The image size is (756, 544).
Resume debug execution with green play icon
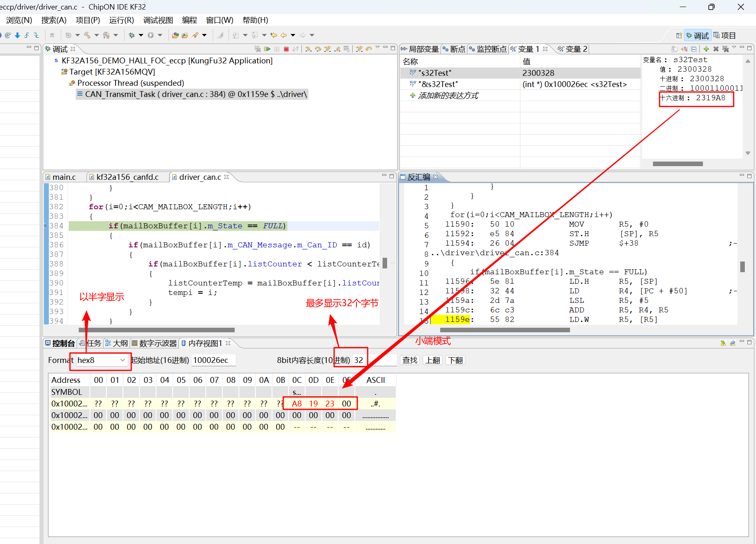pyautogui.click(x=267, y=49)
